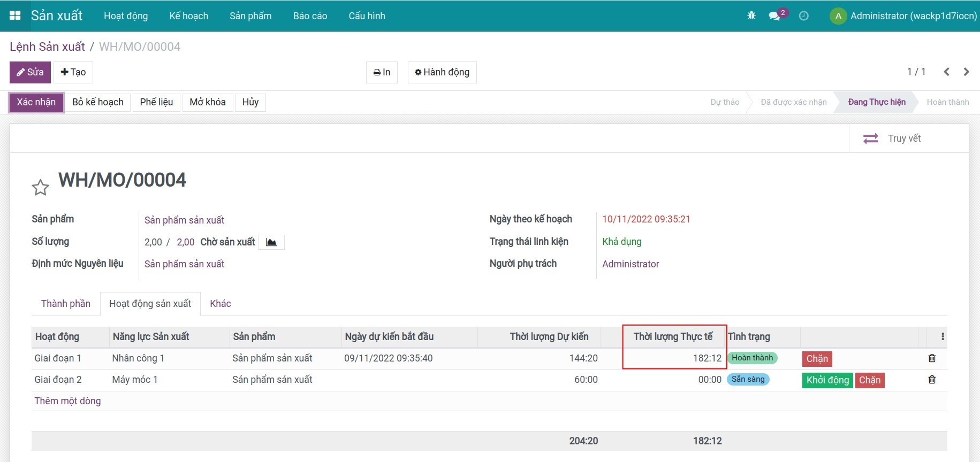980x462 pixels.
Task: Delete the Giai đoạn 1 row
Action: point(932,358)
